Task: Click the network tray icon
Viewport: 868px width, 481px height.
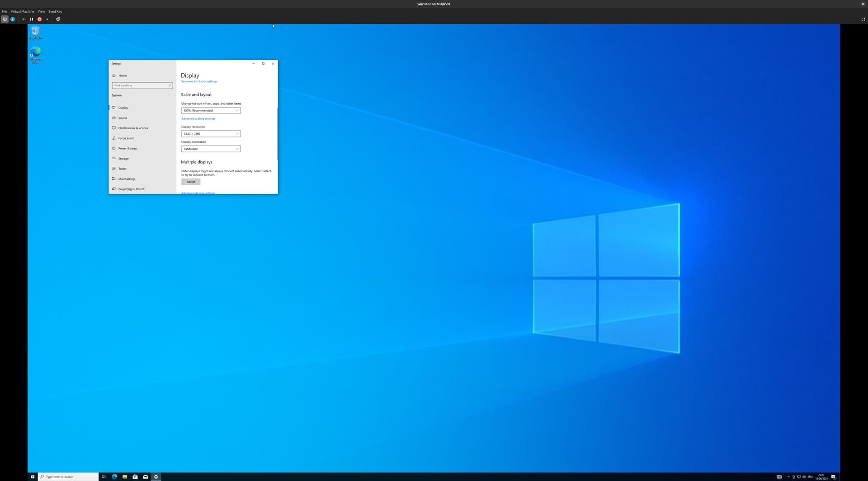Action: coord(799,476)
